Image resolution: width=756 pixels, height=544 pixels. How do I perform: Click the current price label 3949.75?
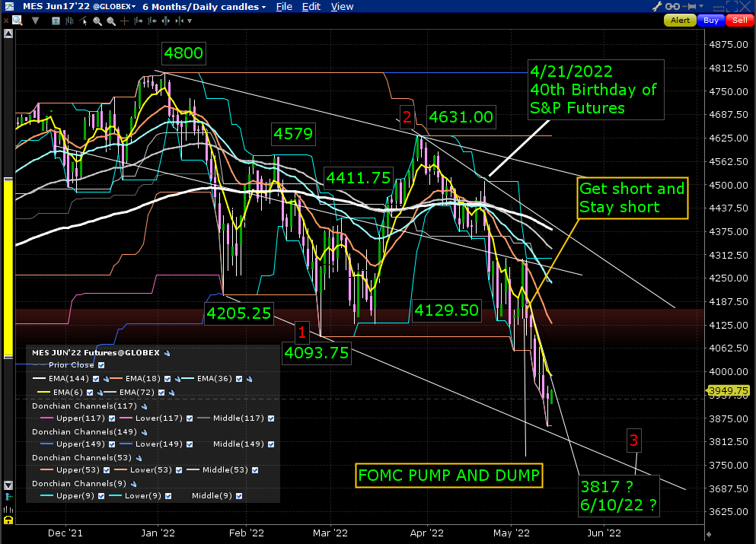728,391
